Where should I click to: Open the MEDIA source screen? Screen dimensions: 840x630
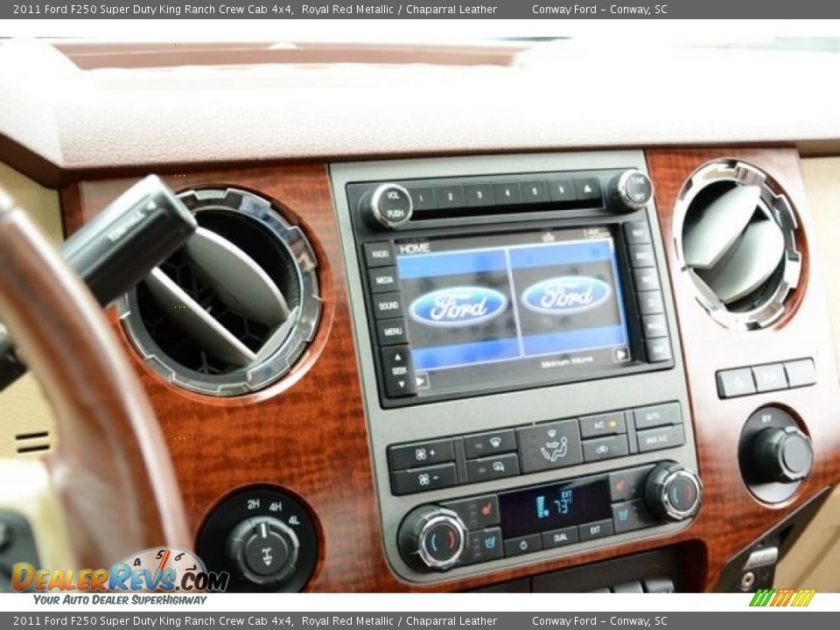pos(387,278)
